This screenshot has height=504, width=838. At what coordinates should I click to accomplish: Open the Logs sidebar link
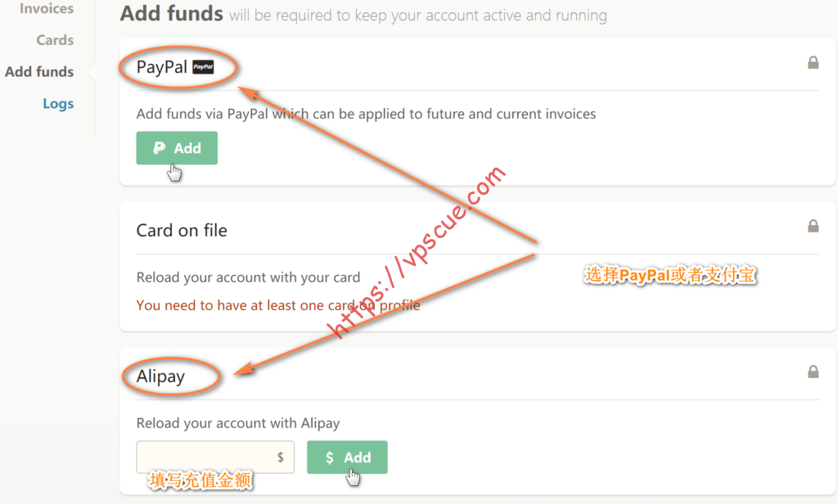coord(58,104)
